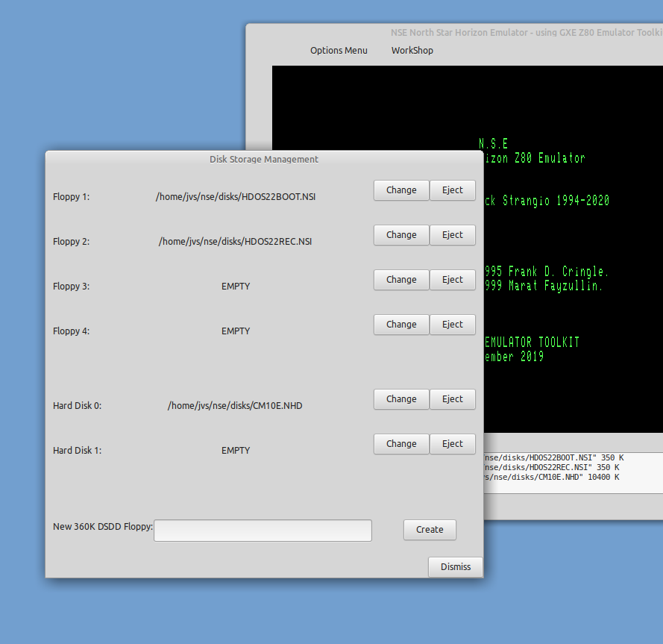Change the Floppy 2 disk image
663x644 pixels.
coord(401,235)
